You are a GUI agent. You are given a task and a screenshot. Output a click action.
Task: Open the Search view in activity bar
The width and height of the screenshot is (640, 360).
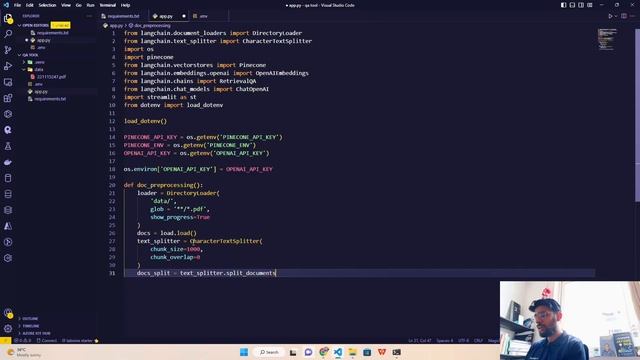pyautogui.click(x=8, y=34)
